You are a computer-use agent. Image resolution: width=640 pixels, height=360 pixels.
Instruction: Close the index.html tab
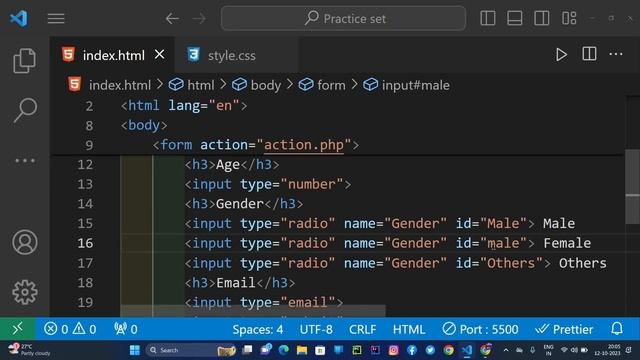[160, 54]
